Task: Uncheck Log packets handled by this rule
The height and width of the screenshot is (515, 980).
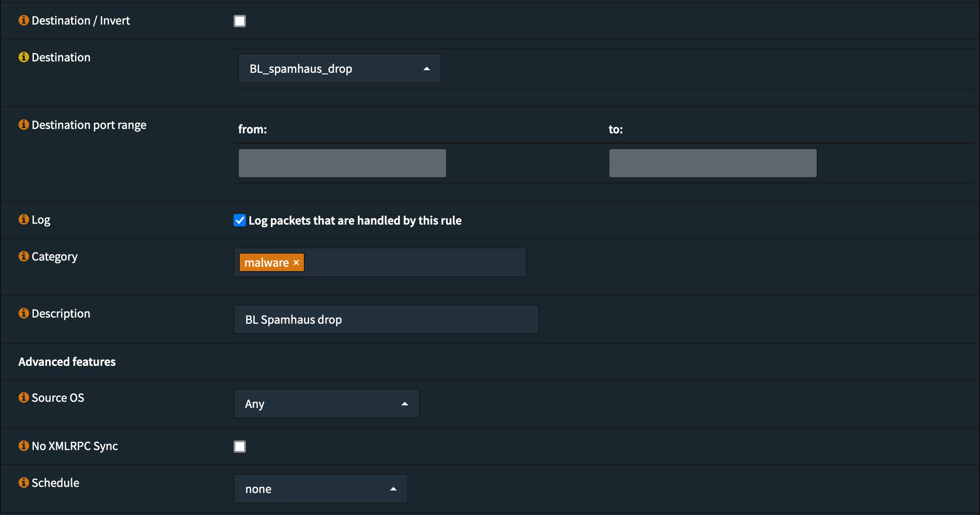Action: [240, 220]
